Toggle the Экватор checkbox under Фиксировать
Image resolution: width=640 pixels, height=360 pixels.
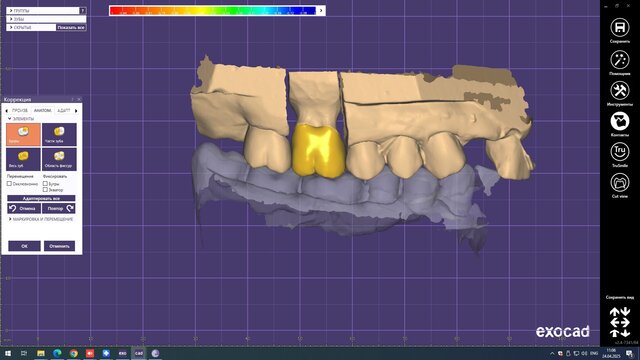tap(45, 189)
